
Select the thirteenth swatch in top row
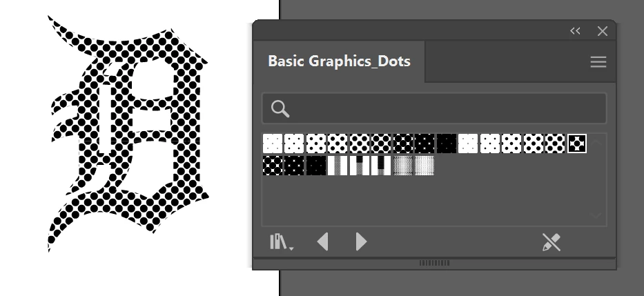click(x=534, y=144)
